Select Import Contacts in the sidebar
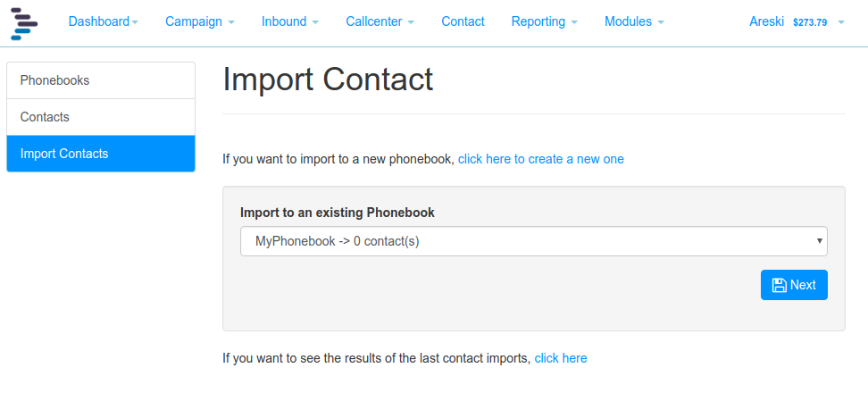 coord(101,154)
